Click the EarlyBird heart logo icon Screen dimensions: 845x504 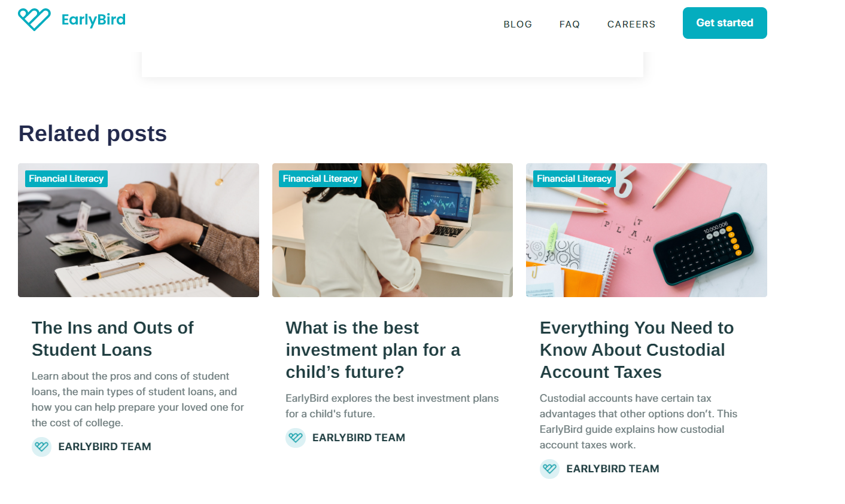coord(34,20)
